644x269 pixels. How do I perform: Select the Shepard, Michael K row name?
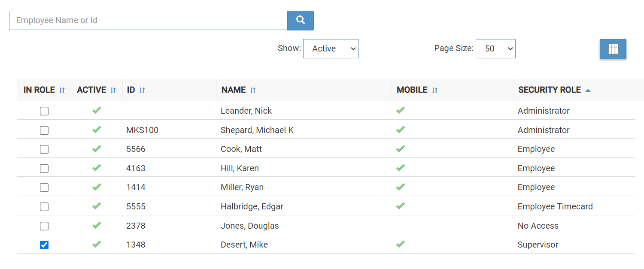pyautogui.click(x=257, y=130)
